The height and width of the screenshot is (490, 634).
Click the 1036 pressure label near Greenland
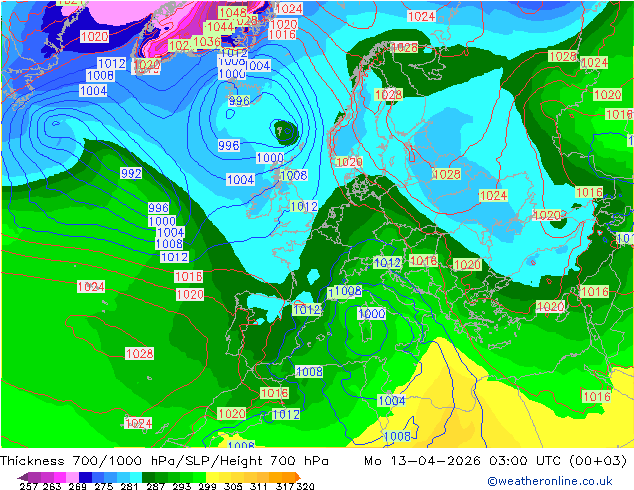pyautogui.click(x=207, y=42)
